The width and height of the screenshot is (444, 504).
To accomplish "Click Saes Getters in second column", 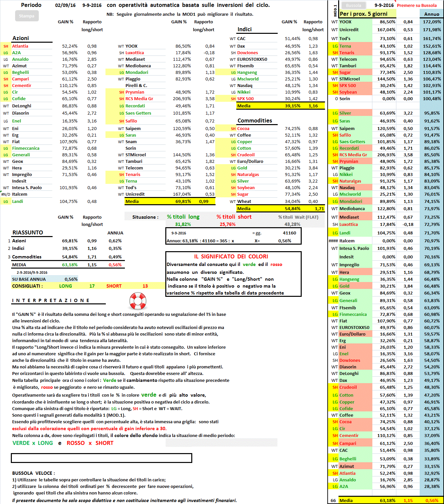I will pos(138,113).
